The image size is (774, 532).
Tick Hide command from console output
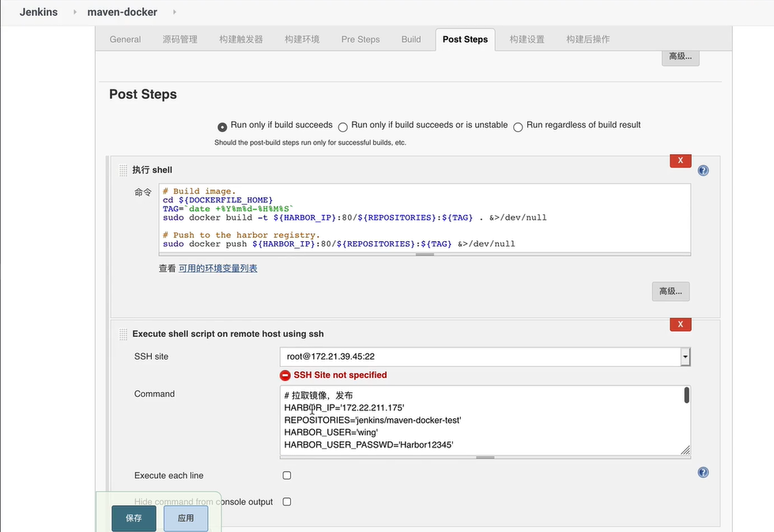click(x=287, y=501)
